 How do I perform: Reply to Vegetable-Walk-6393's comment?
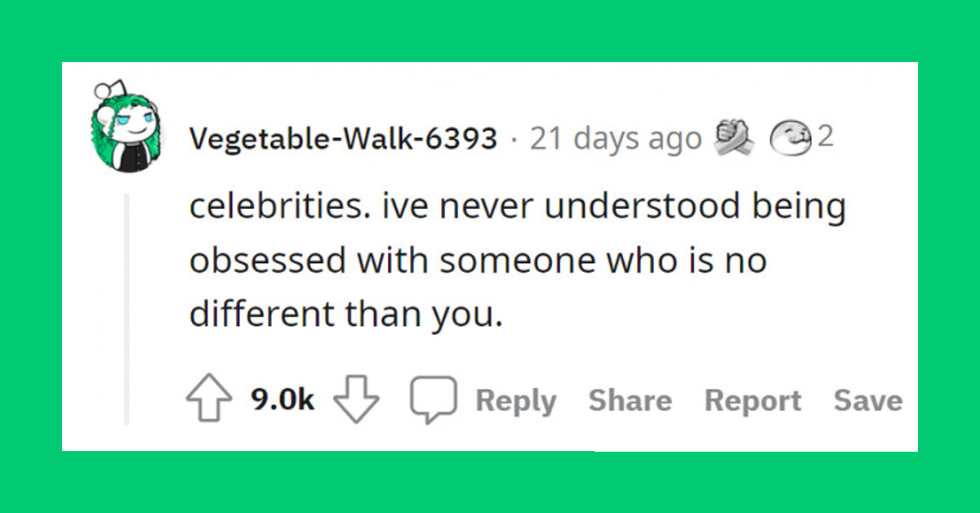[x=515, y=400]
